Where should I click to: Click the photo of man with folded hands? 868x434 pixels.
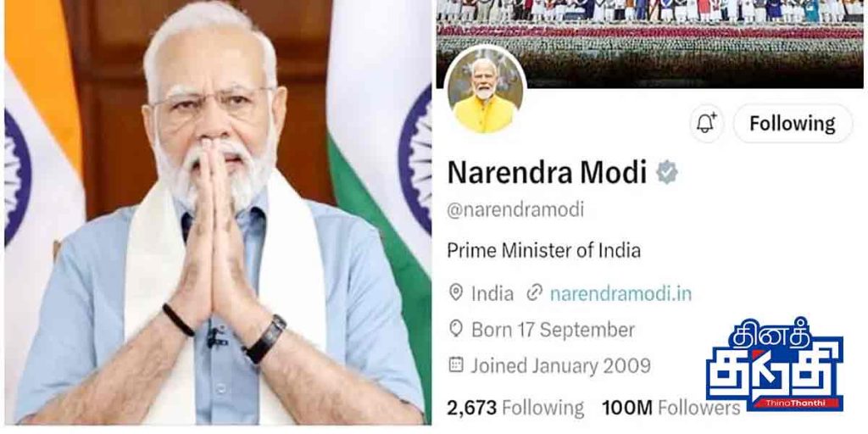pyautogui.click(x=218, y=213)
